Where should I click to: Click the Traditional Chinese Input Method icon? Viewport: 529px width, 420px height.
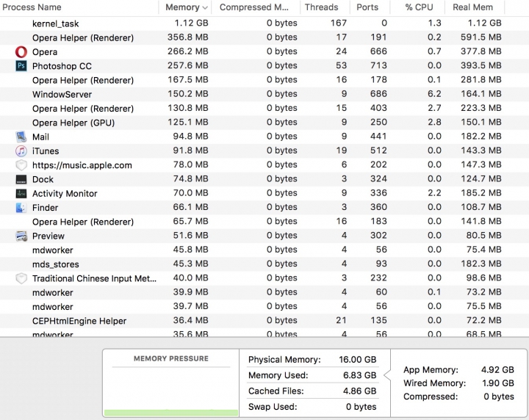coord(21,278)
